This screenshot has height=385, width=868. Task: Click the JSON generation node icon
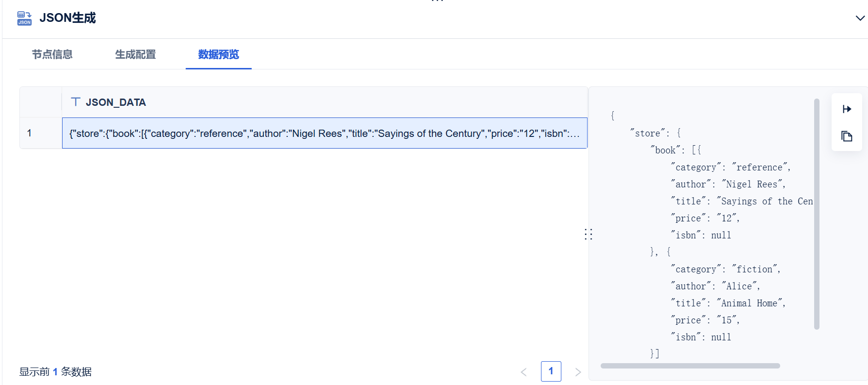[24, 18]
